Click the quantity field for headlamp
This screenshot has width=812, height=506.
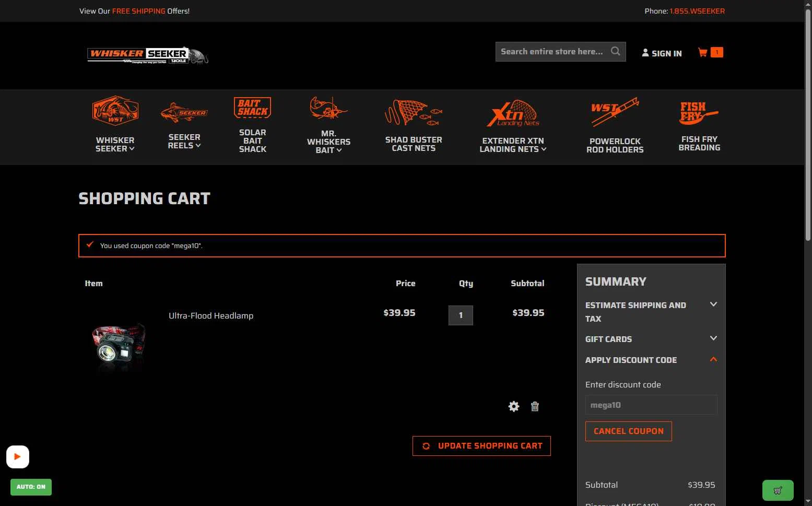click(x=461, y=315)
